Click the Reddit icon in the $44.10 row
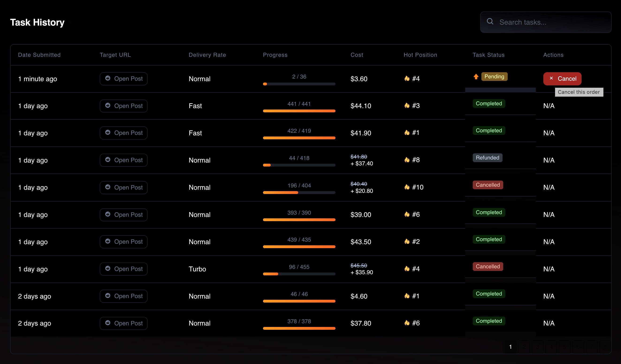The image size is (621, 364). tap(108, 105)
